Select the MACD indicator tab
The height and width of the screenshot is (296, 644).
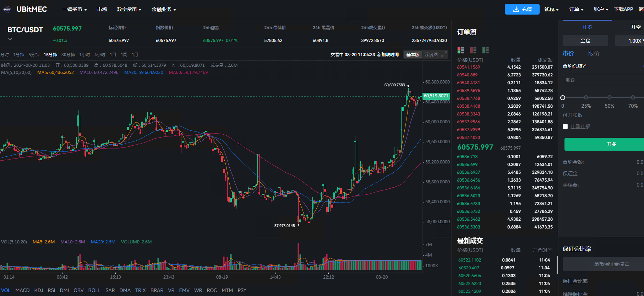(22, 290)
